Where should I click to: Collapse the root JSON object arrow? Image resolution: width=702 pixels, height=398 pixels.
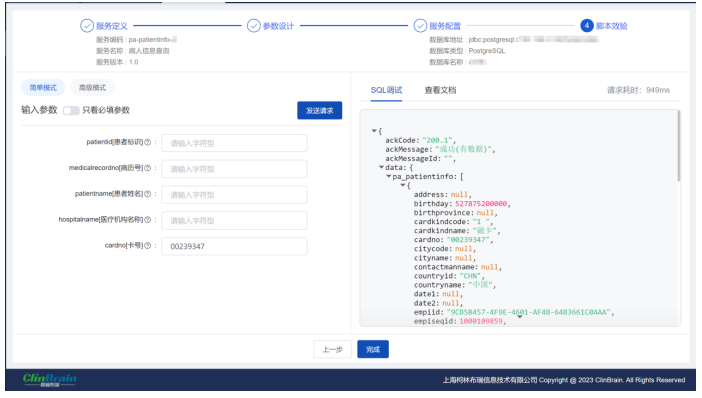pos(374,131)
